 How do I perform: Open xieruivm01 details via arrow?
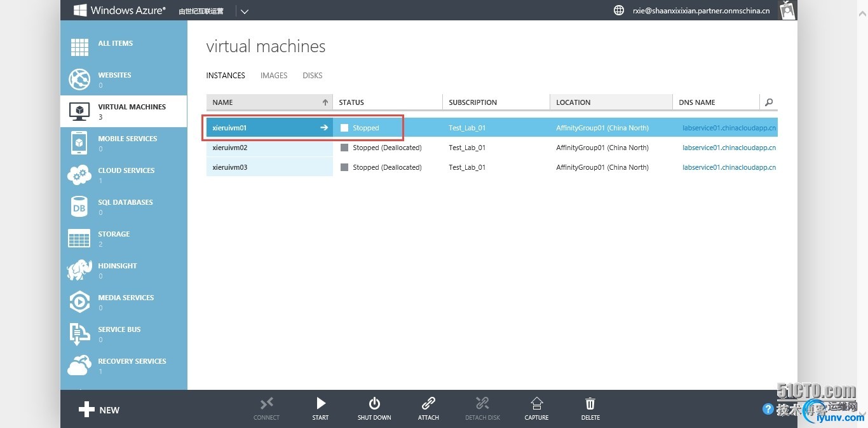(x=324, y=128)
